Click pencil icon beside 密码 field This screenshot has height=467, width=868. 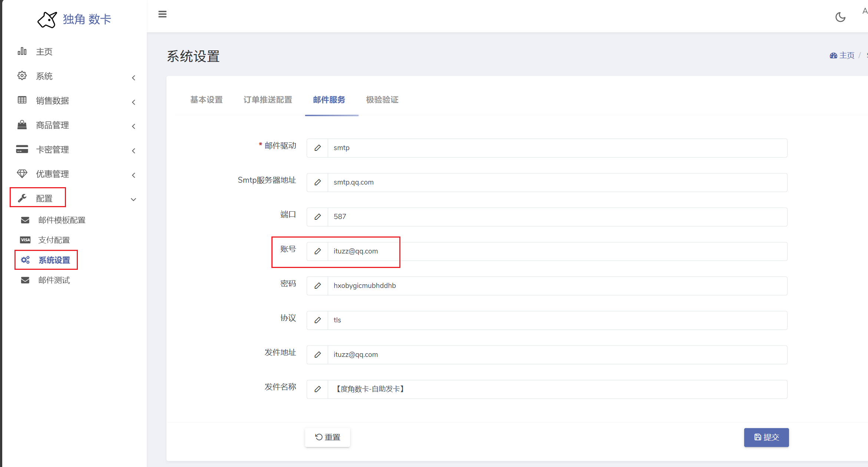tap(317, 286)
